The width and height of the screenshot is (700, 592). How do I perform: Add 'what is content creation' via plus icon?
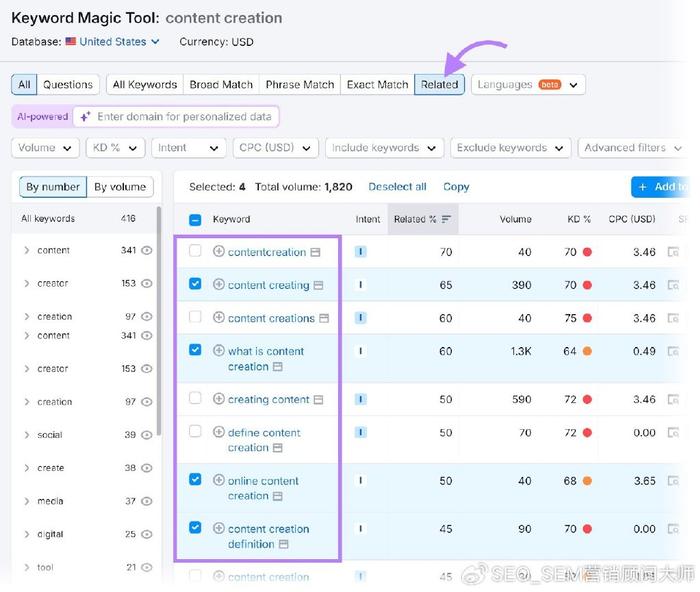click(218, 350)
